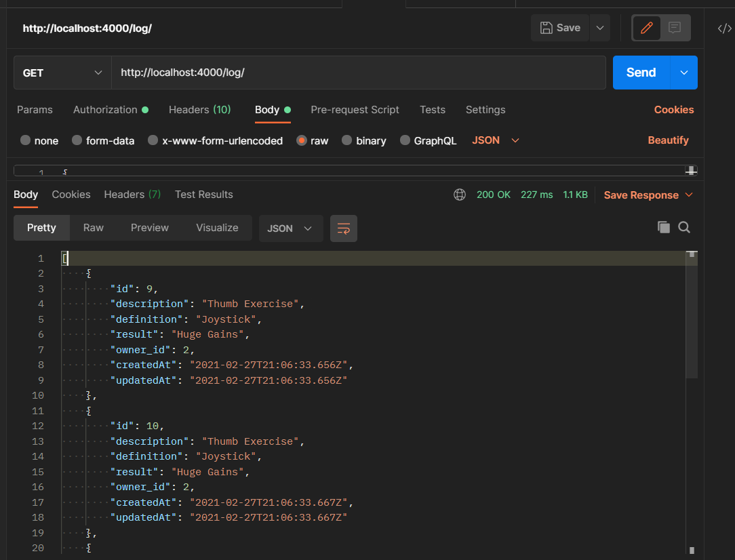This screenshot has width=735, height=560.
Task: Open response search with the magnifier icon
Action: click(x=684, y=227)
